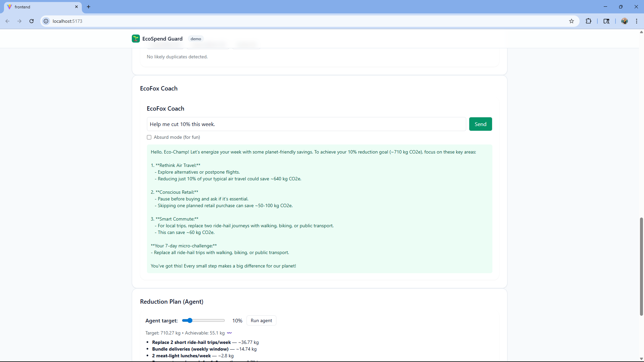The image size is (644, 362).
Task: Select the frontend browser tab
Action: tap(40, 7)
